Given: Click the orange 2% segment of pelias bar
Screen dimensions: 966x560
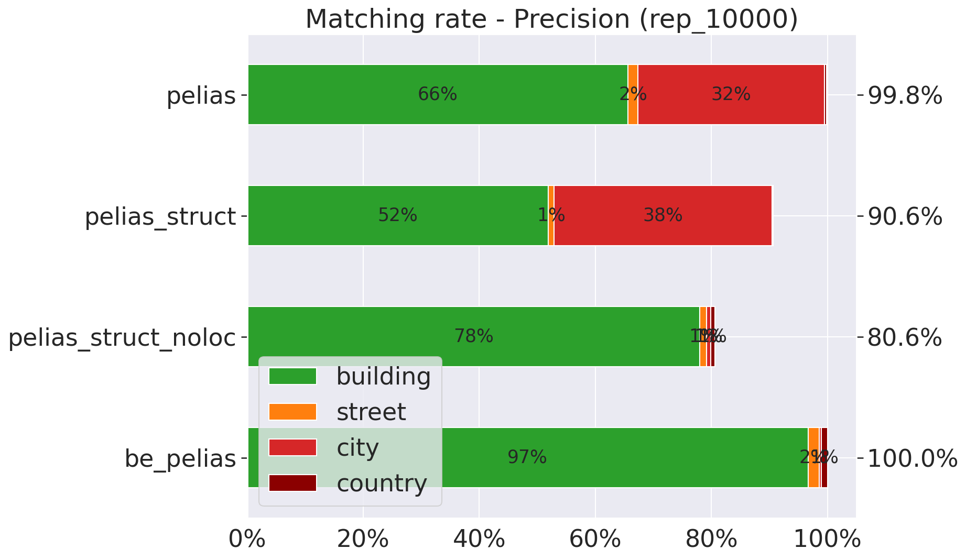Looking at the screenshot, I should (x=633, y=95).
